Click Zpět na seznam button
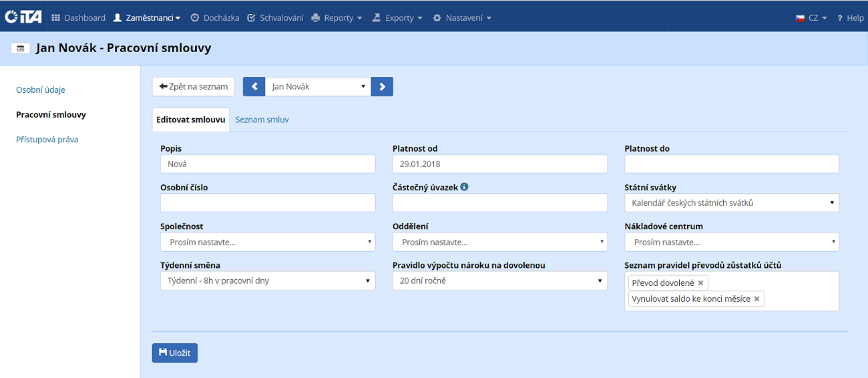Image resolution: width=868 pixels, height=378 pixels. 194,87
